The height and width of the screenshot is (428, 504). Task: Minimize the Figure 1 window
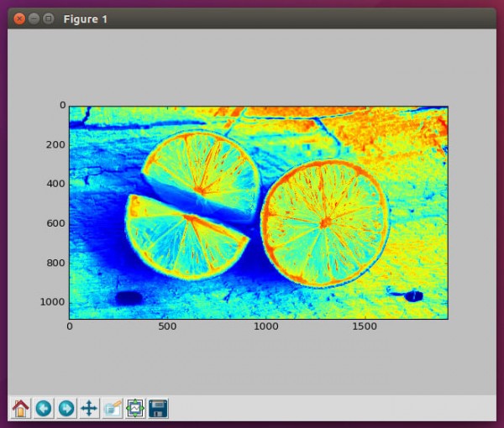[x=34, y=18]
